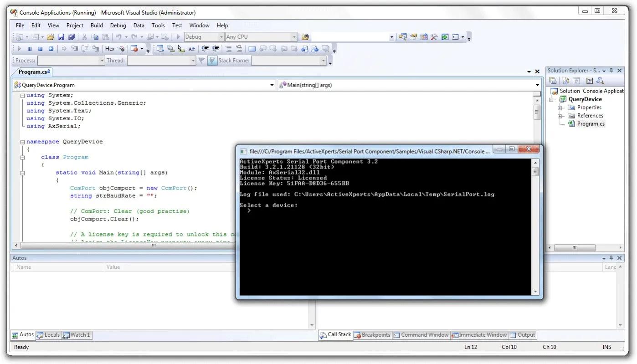Open the Any CPU platform dropdown
The width and height of the screenshot is (637, 364).
294,37
